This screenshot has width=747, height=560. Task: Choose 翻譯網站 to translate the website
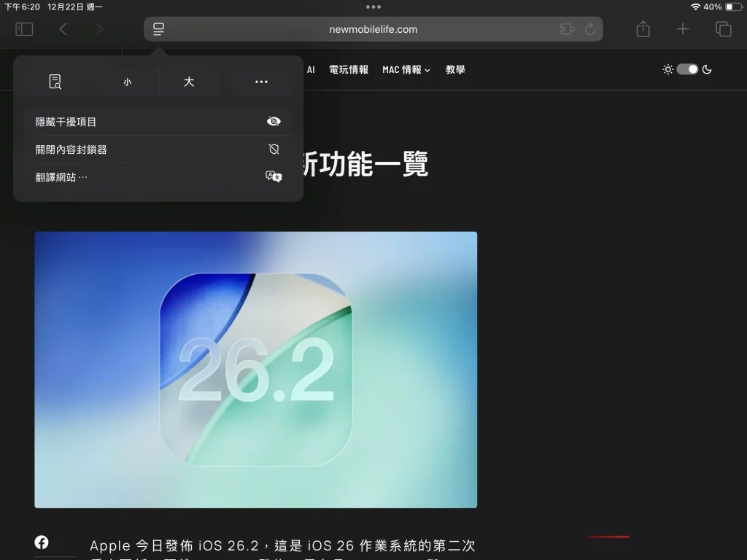(158, 177)
